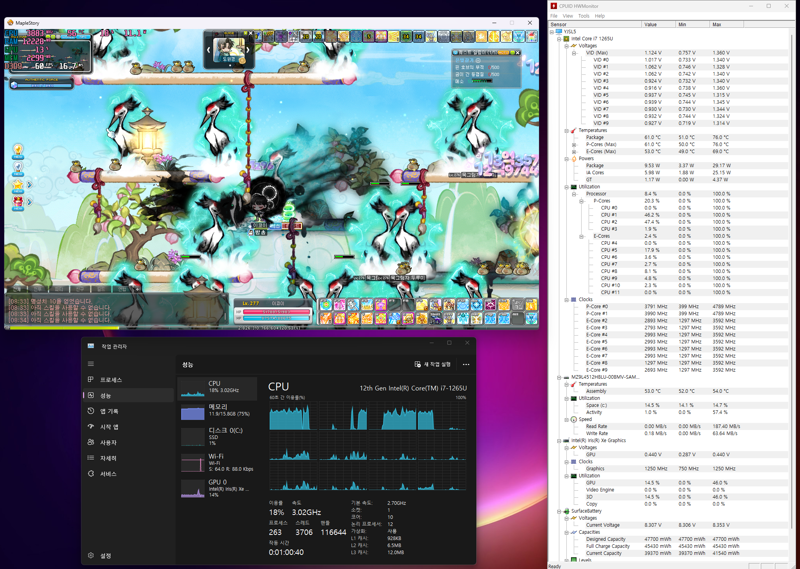Viewport: 800px width, 569px height.
Task: Click the MapleStory HP bar
Action: coord(277,311)
